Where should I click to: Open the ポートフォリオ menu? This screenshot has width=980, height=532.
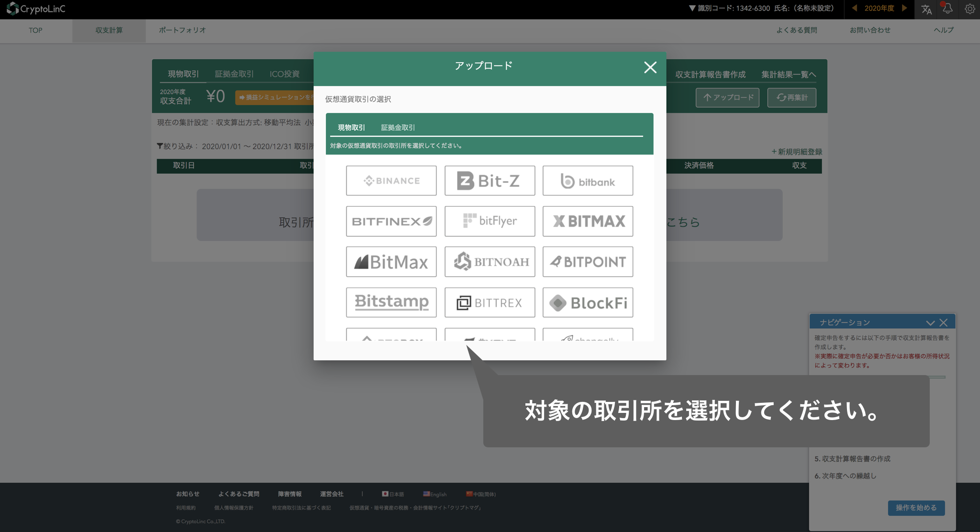click(182, 30)
